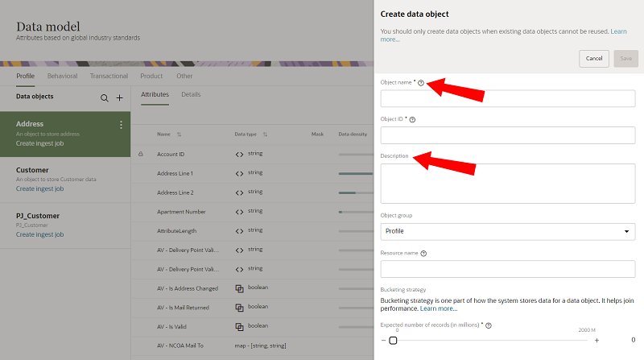Image resolution: width=644 pixels, height=360 pixels.
Task: Click the slider plus increment button
Action: [x=597, y=341]
